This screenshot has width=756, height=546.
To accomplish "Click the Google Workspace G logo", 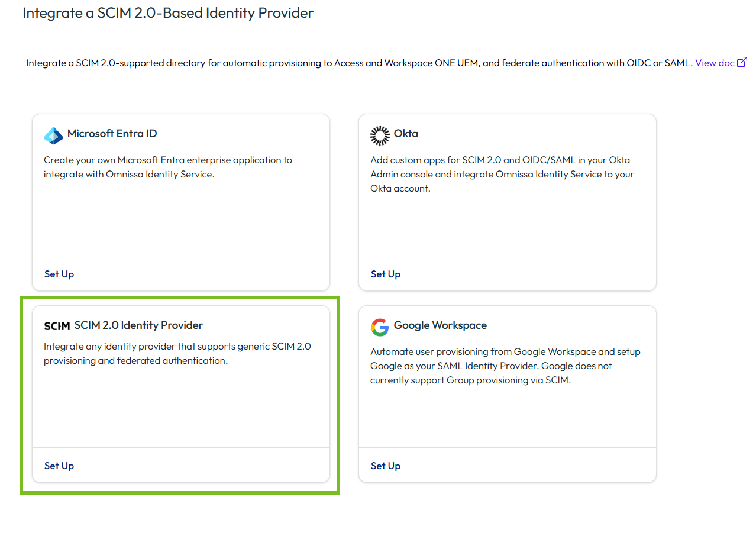I will (x=380, y=327).
